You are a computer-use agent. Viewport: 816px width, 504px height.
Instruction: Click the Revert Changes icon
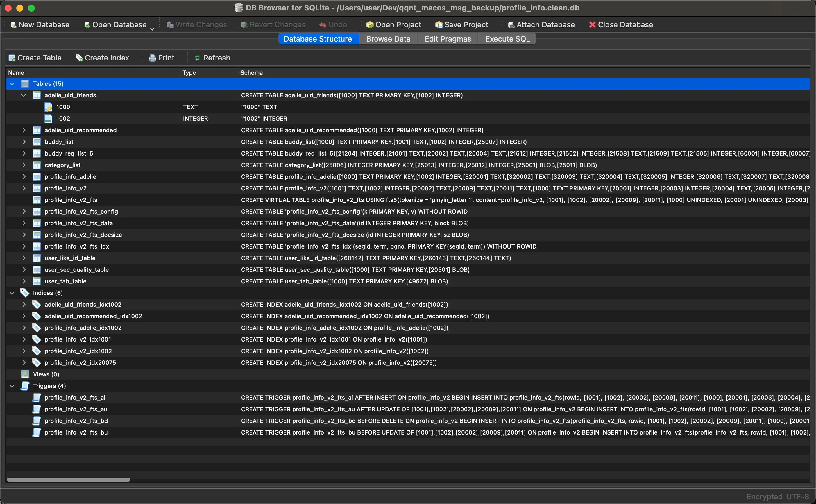(244, 25)
